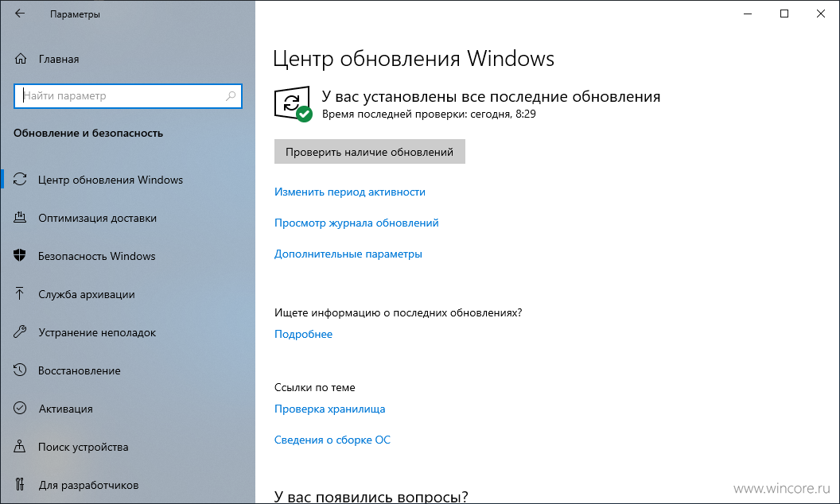Click the Обновление и безопасность heading
This screenshot has width=840, height=504.
click(x=87, y=133)
